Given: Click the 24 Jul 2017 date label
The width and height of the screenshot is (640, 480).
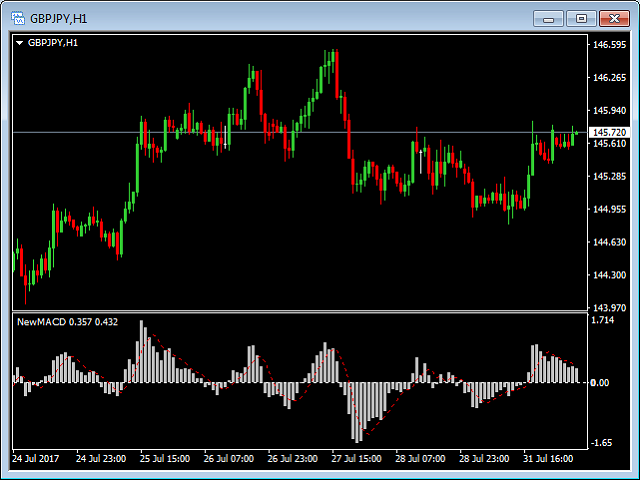Looking at the screenshot, I should (x=37, y=459).
